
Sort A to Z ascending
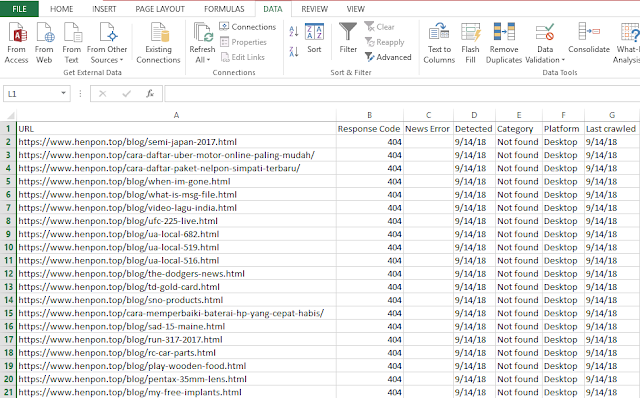(x=294, y=31)
